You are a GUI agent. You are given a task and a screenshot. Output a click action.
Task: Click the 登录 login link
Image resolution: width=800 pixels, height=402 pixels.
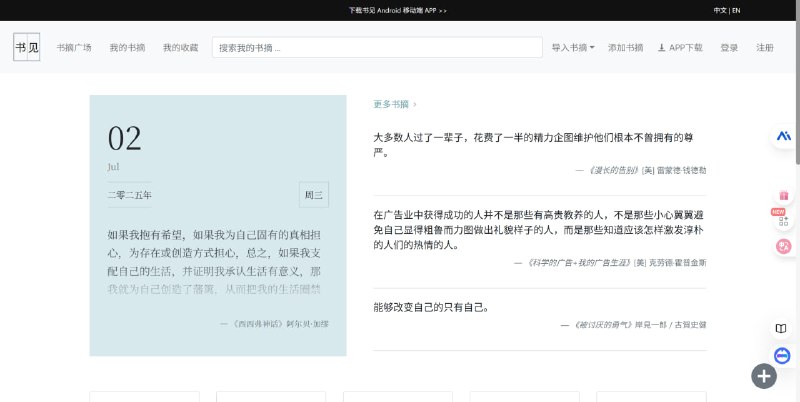729,48
